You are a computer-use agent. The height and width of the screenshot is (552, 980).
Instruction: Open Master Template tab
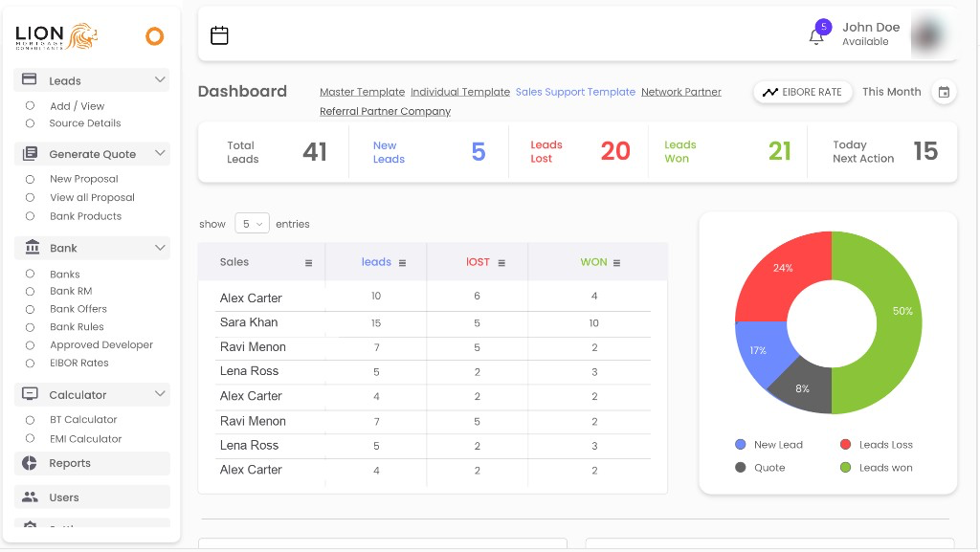pos(363,92)
